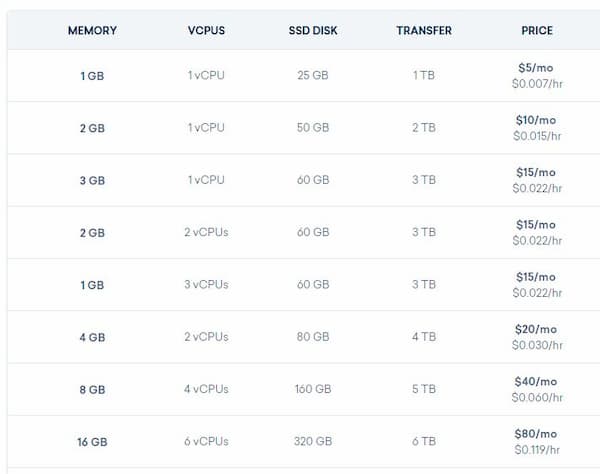Click the MEMORY column header
The width and height of the screenshot is (600, 474).
click(92, 31)
